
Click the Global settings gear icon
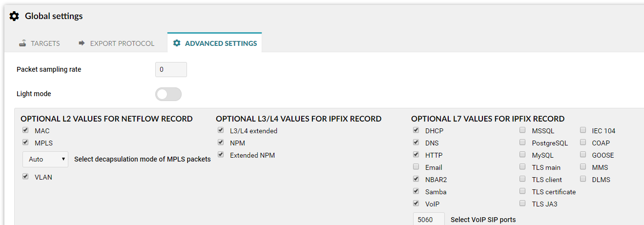tap(15, 16)
